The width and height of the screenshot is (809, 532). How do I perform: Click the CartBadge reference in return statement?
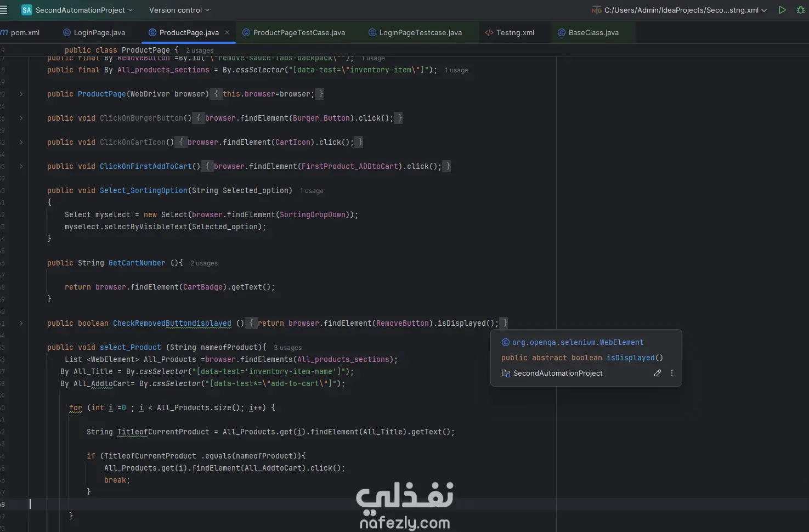coord(202,287)
